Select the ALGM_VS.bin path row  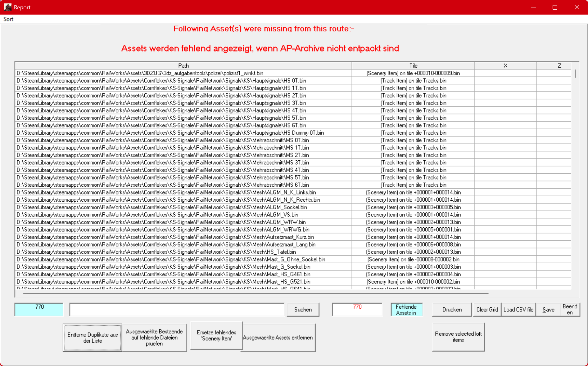tap(183, 215)
